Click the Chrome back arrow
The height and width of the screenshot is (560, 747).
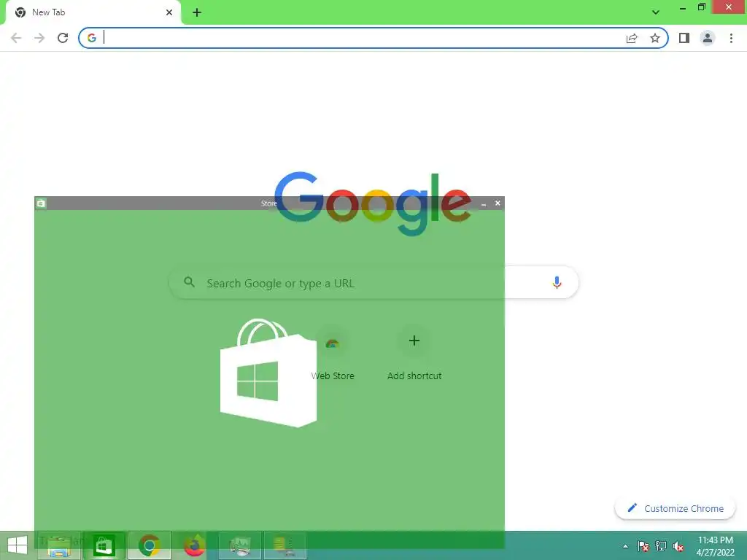(x=16, y=38)
